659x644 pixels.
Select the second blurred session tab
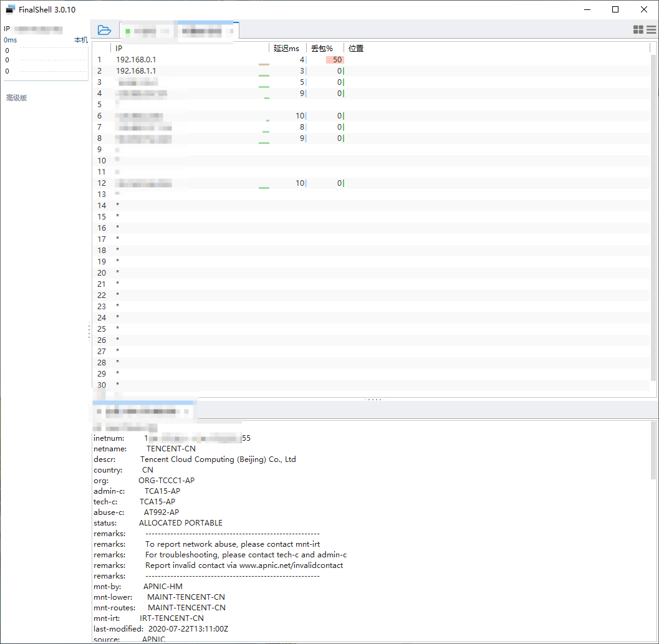click(x=206, y=31)
